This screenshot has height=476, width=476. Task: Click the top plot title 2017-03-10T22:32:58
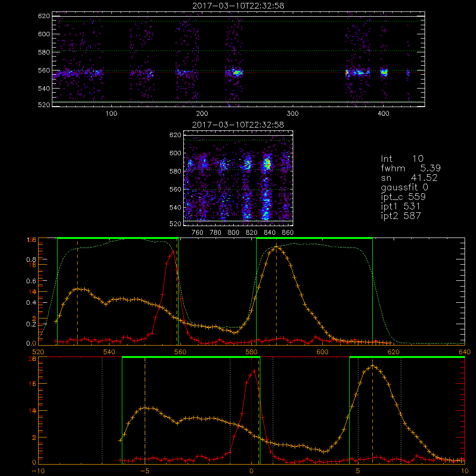[x=238, y=6]
